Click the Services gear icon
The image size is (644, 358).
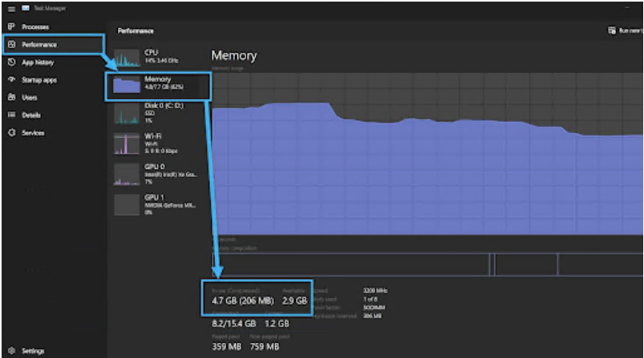[x=11, y=133]
